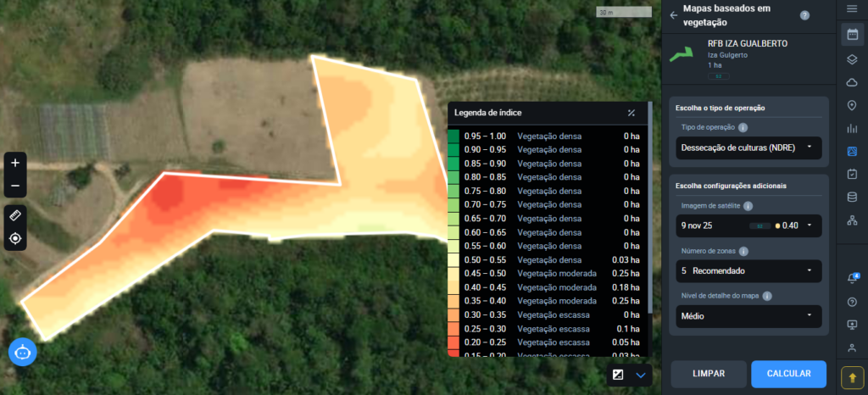This screenshot has height=395, width=868.
Task: Open the weather cloud icon
Action: tap(852, 82)
